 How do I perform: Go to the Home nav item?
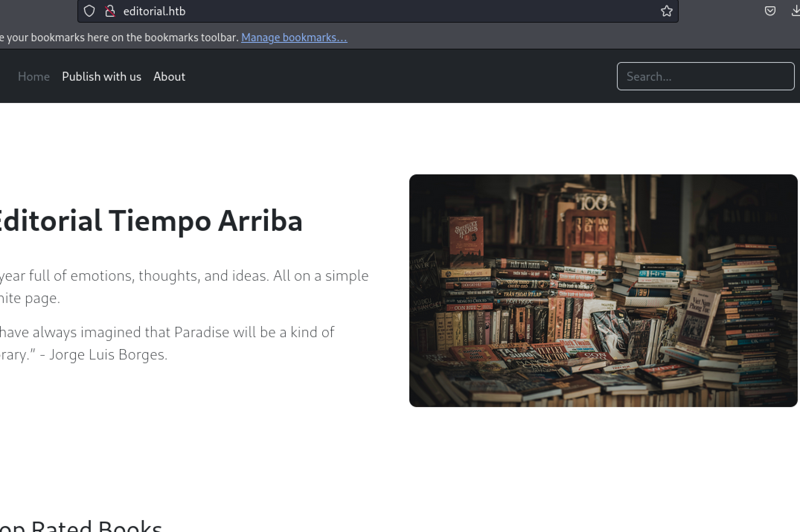(x=34, y=77)
